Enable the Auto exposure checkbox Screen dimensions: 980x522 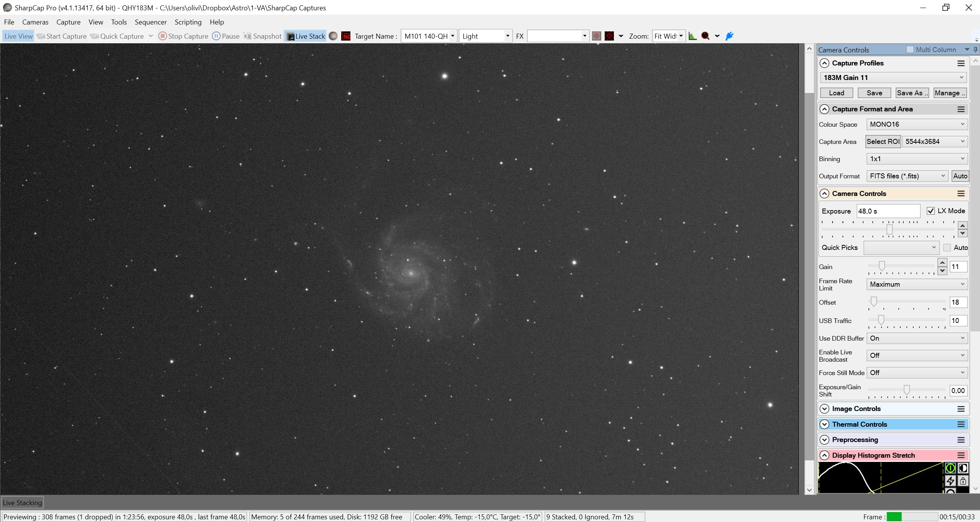click(947, 248)
